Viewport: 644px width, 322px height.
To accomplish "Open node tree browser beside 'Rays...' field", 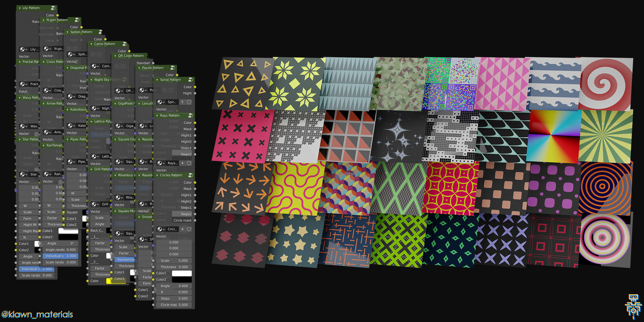I will coord(161,163).
